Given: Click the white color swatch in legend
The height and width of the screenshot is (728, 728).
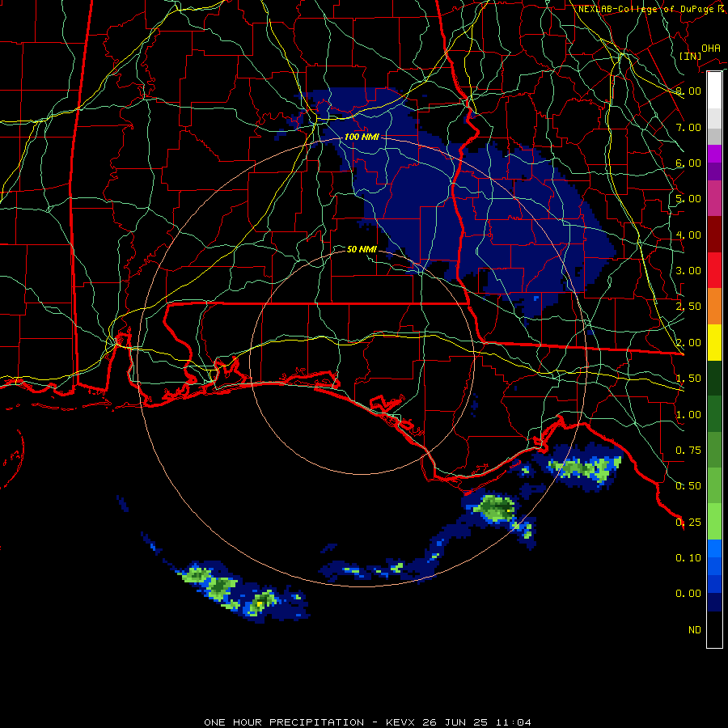Looking at the screenshot, I should click(x=714, y=91).
